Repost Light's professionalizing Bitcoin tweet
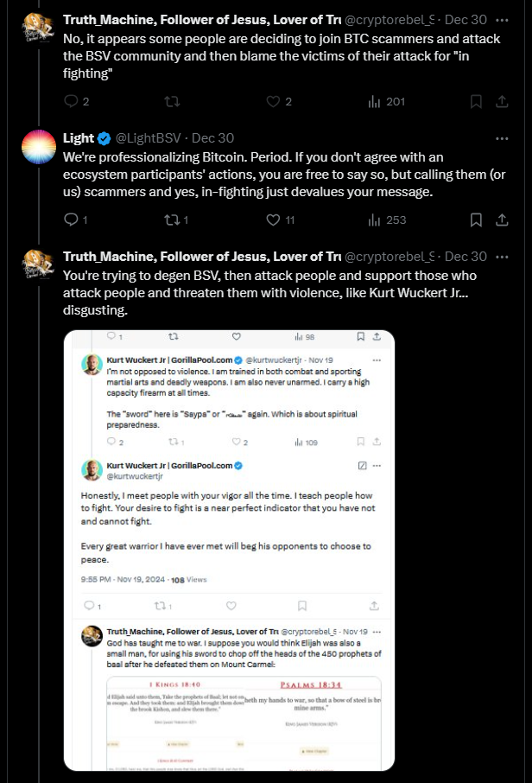The image size is (532, 783). 176,220
